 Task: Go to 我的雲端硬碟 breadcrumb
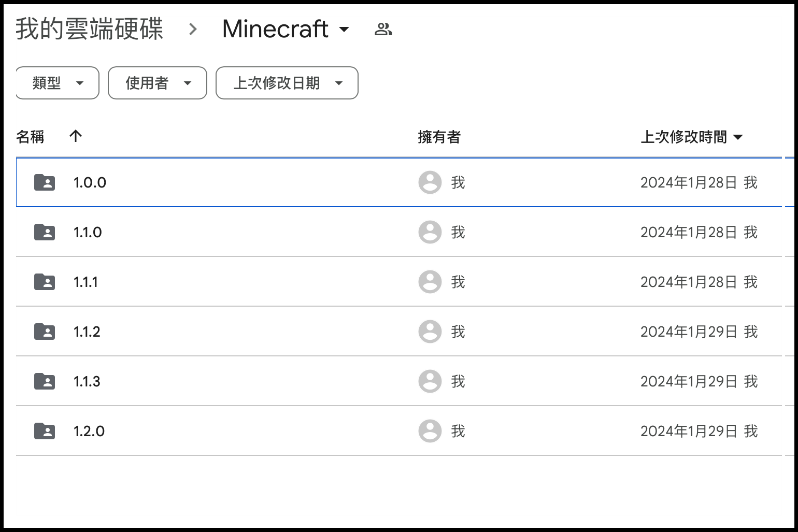coord(90,29)
